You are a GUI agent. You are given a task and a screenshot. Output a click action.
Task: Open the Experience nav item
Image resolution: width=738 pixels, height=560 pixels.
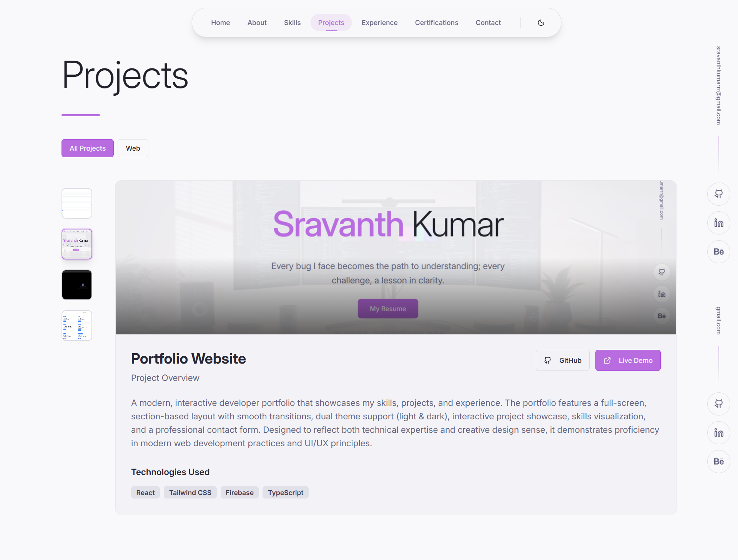(x=379, y=23)
